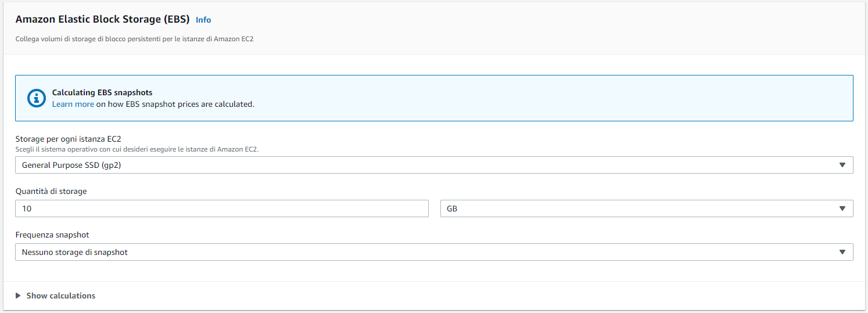868x313 pixels.
Task: Expand the Show calculations section
Action: [x=60, y=296]
